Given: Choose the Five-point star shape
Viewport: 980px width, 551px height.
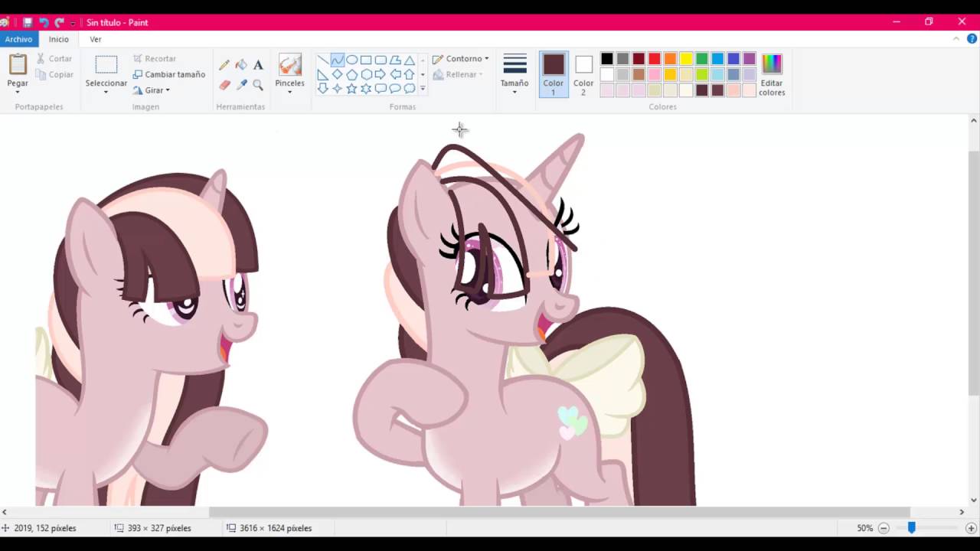Looking at the screenshot, I should [351, 89].
